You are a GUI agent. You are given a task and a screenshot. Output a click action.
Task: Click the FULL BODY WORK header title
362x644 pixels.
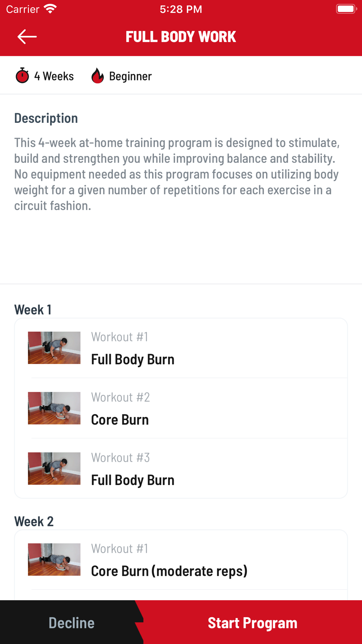(x=181, y=37)
